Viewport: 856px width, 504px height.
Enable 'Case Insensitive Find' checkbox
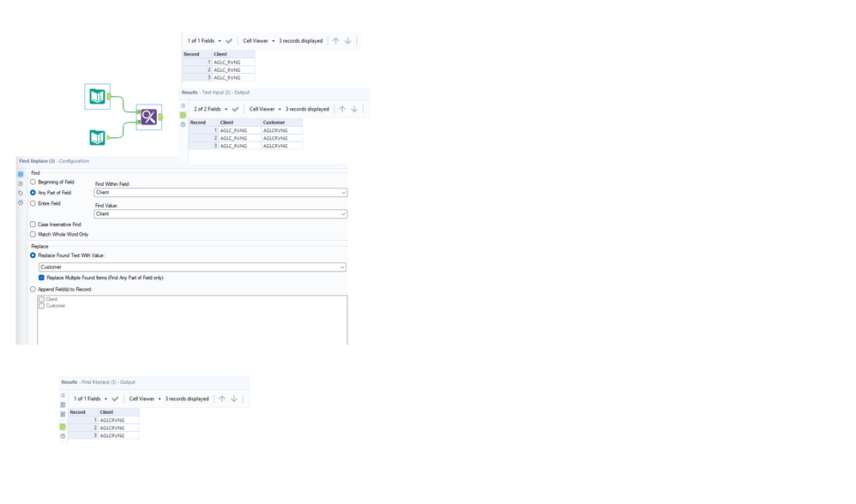point(33,225)
